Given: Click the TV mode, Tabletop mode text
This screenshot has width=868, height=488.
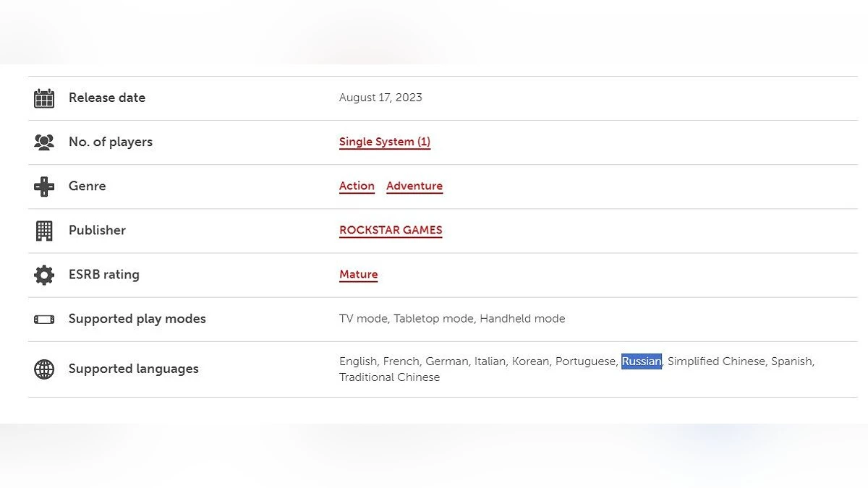Looking at the screenshot, I should click(x=407, y=318).
